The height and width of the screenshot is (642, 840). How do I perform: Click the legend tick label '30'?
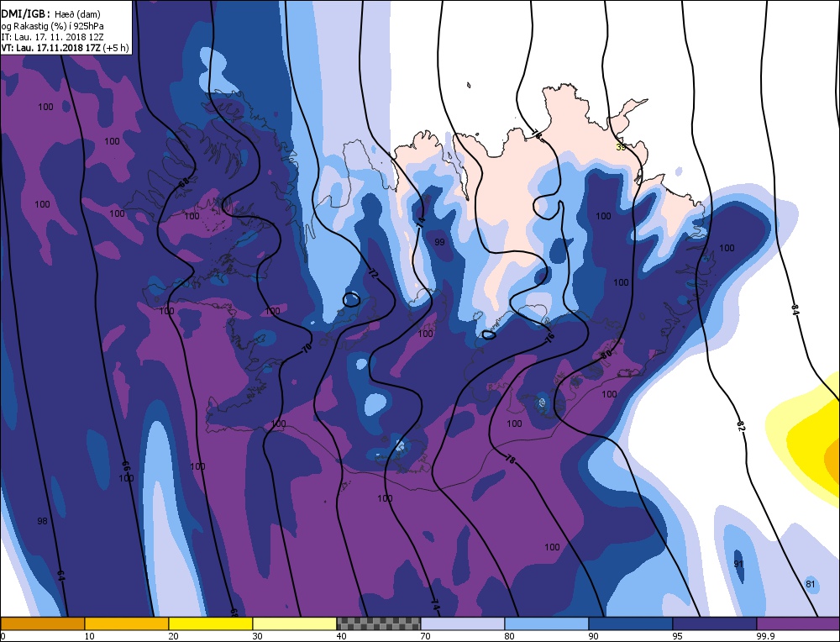258,636
